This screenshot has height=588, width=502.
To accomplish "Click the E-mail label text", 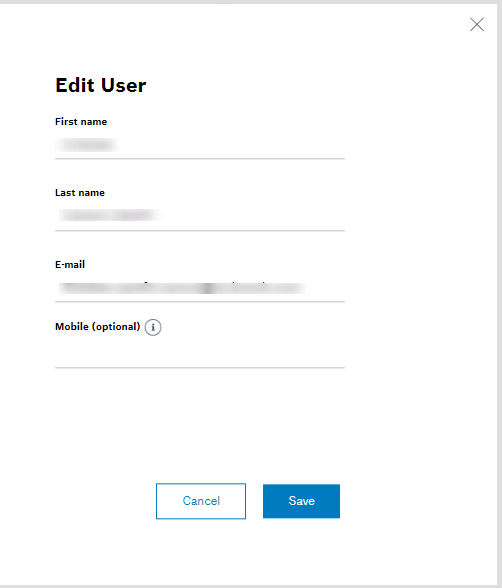I will 70,264.
